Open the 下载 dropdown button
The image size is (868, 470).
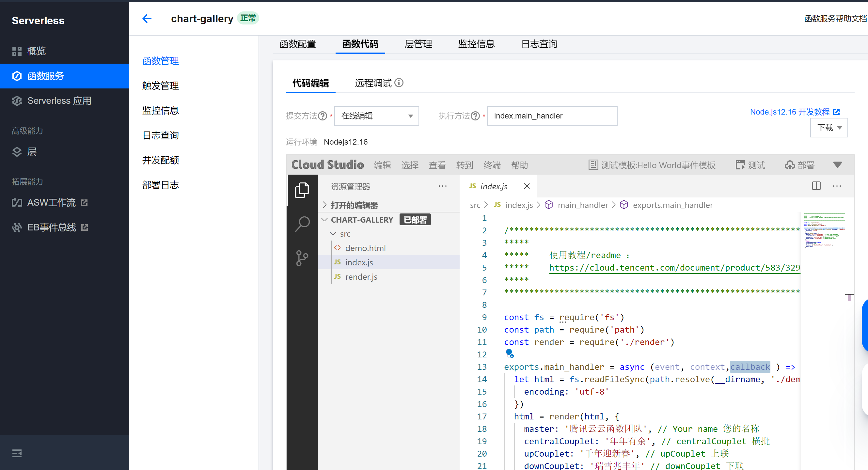(829, 128)
